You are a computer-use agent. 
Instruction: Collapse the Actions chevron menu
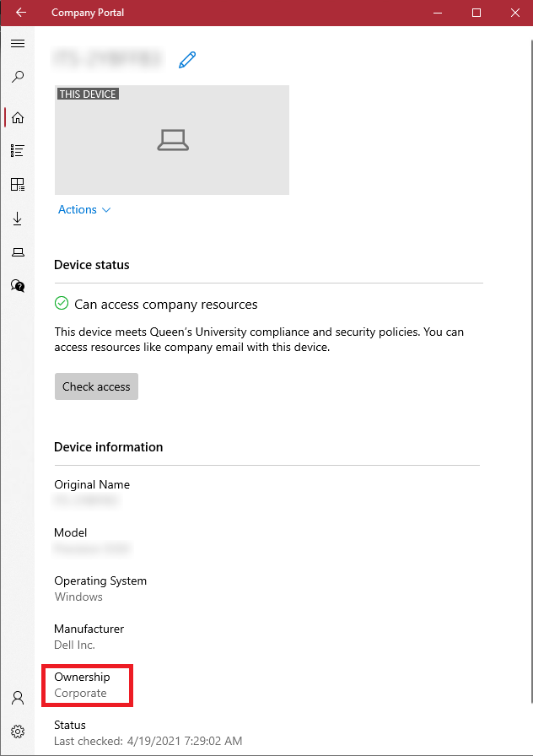pos(105,209)
